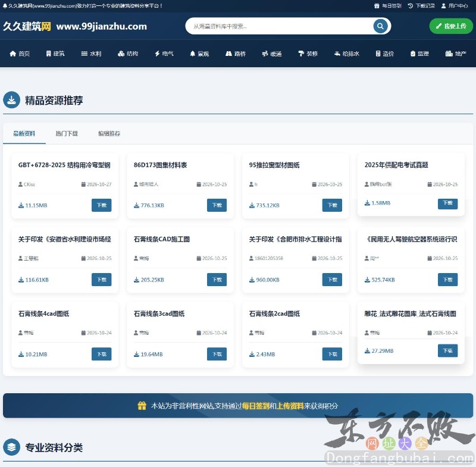Image resolution: width=476 pixels, height=467 pixels.
Task: Download the 安徽省水利建设市场 document
Action: [x=101, y=280]
